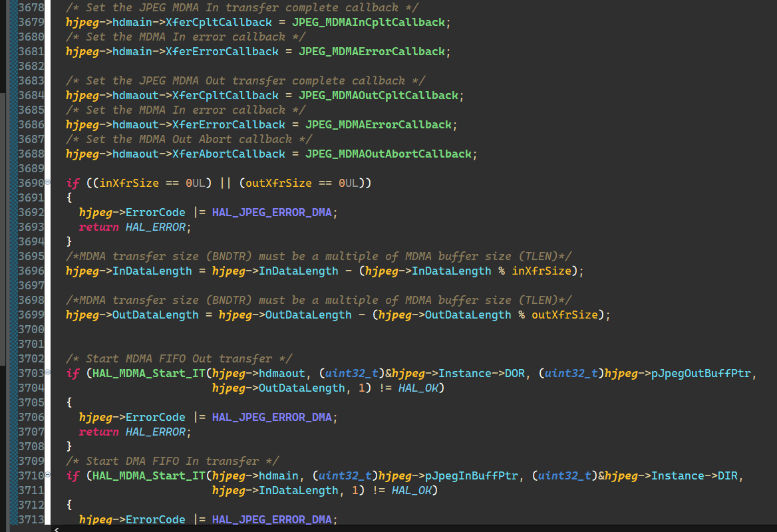Collapse the code fold at line 3703
Image resolution: width=777 pixels, height=532 pixels.
pos(48,372)
